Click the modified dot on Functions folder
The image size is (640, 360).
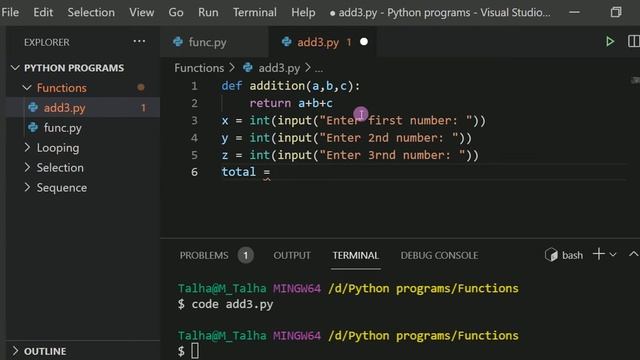(141, 87)
